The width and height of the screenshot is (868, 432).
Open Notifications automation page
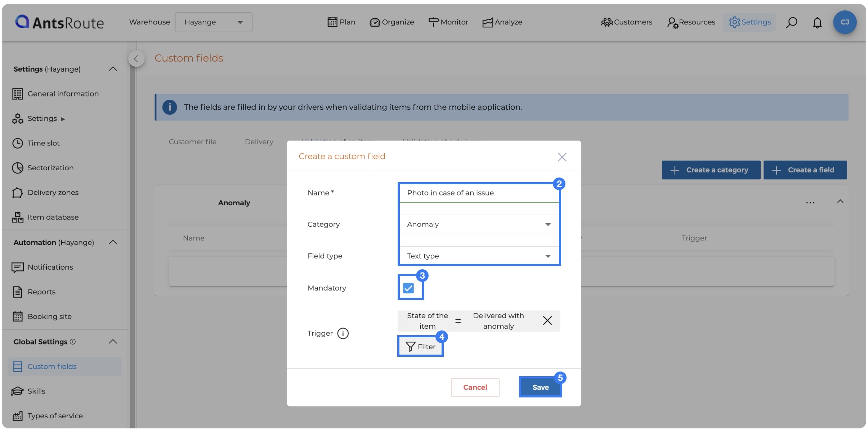tap(42, 267)
